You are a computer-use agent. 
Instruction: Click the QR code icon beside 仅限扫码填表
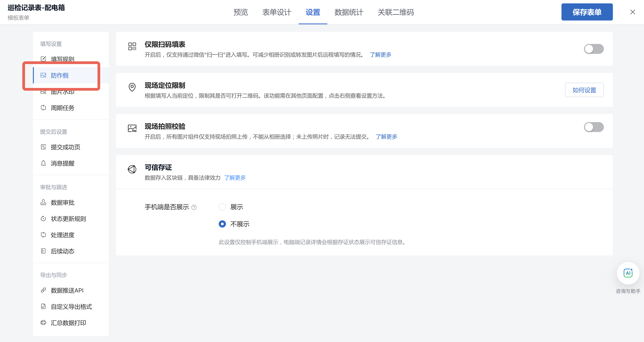[x=132, y=46]
